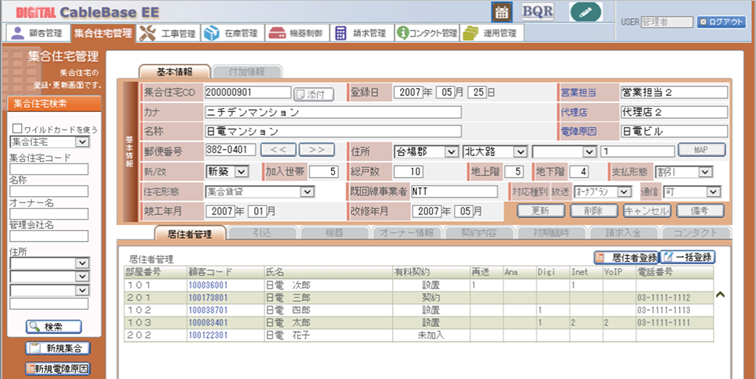Click next postal code >> button

[x=317, y=149]
